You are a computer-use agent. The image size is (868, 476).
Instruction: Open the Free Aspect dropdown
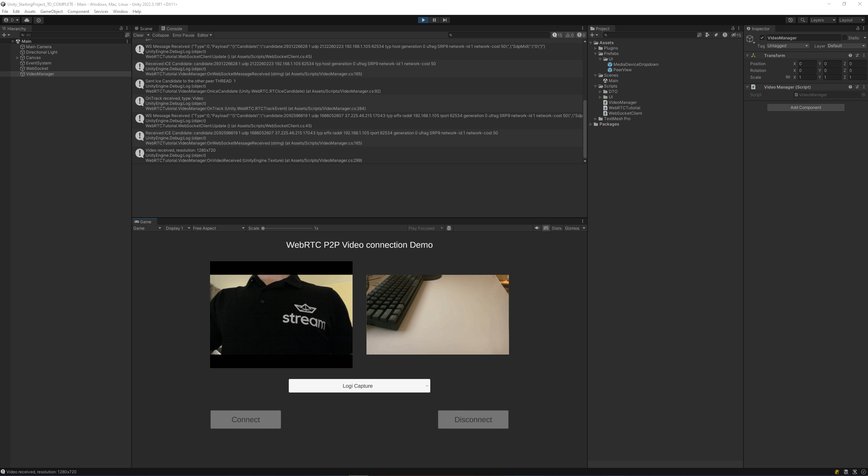219,228
